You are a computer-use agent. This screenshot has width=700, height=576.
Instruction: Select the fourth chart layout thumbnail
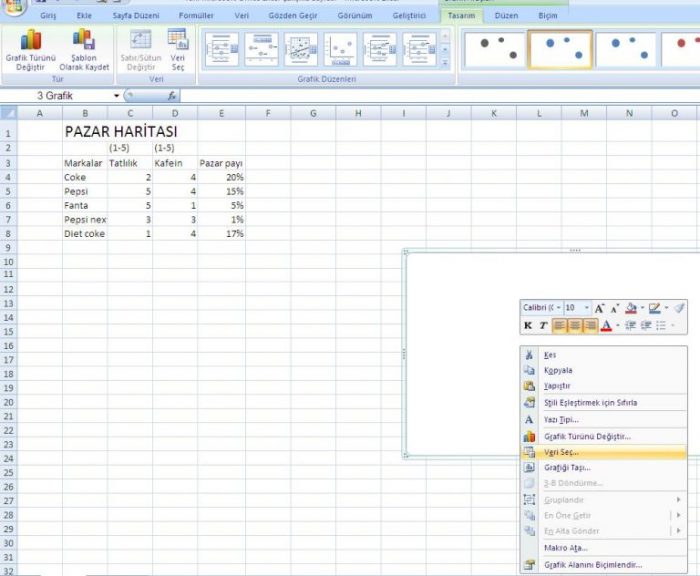tap(340, 49)
